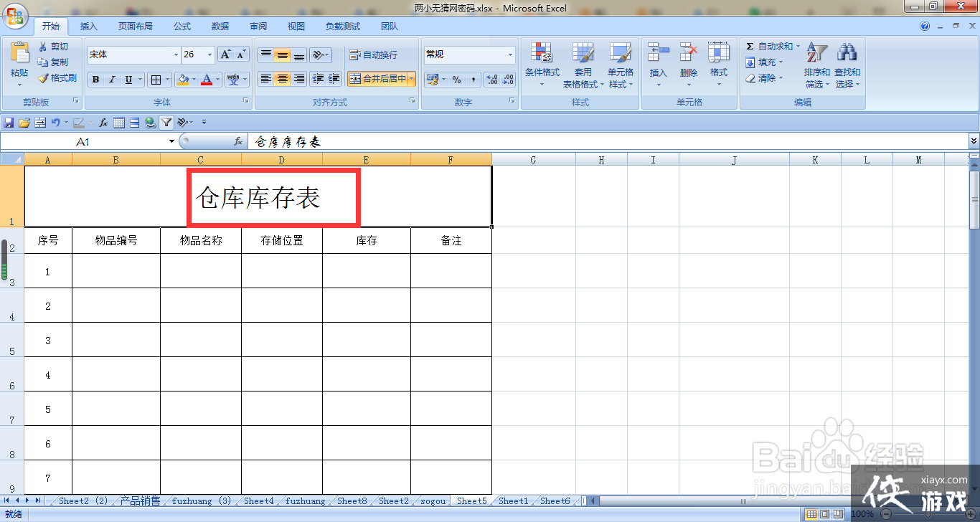Viewport: 980px width, 522px height.
Task: Toggle top vertical alignment
Action: click(266, 54)
